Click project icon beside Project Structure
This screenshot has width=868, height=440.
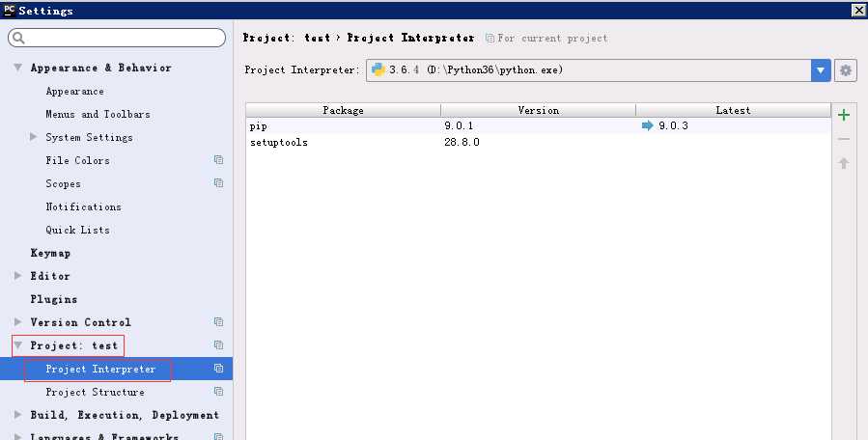[x=218, y=392]
